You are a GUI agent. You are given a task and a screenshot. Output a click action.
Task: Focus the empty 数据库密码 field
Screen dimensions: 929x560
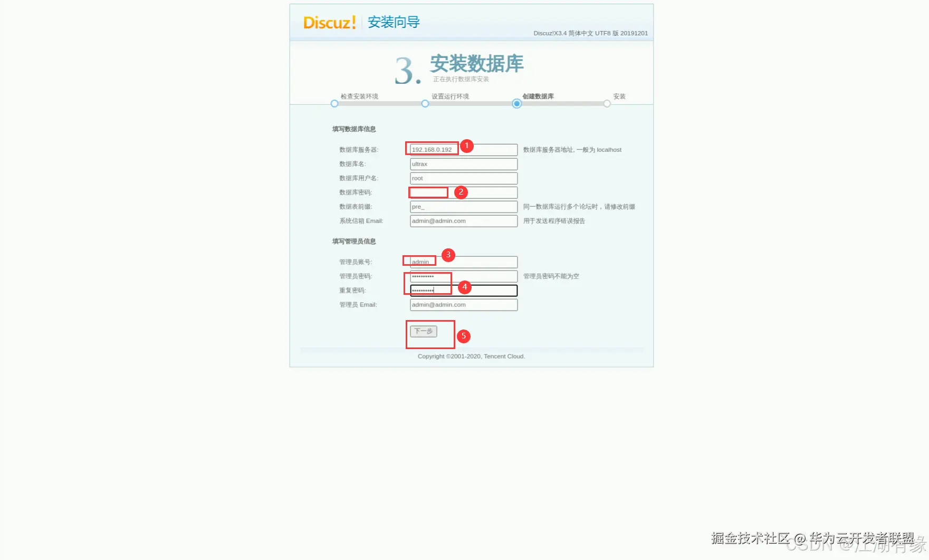tap(463, 192)
